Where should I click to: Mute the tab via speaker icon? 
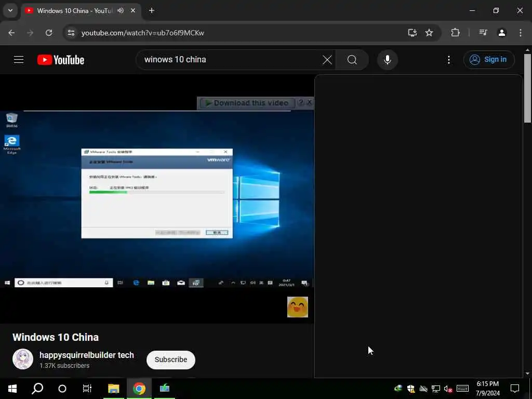[x=121, y=10]
